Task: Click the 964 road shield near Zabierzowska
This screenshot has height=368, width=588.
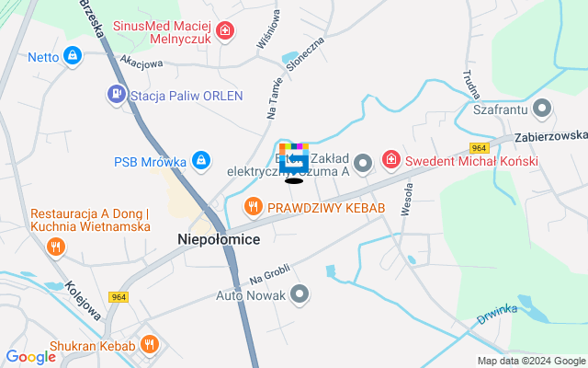Action: (x=480, y=148)
